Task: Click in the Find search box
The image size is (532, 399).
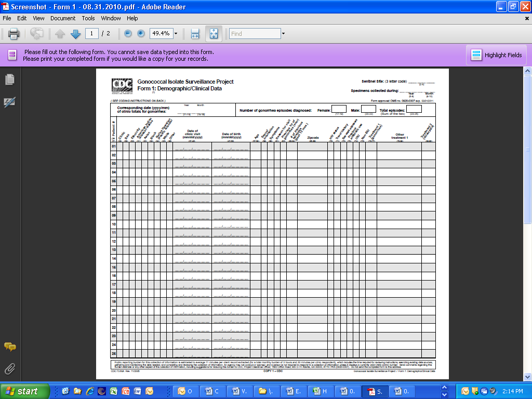Action: pyautogui.click(x=255, y=34)
